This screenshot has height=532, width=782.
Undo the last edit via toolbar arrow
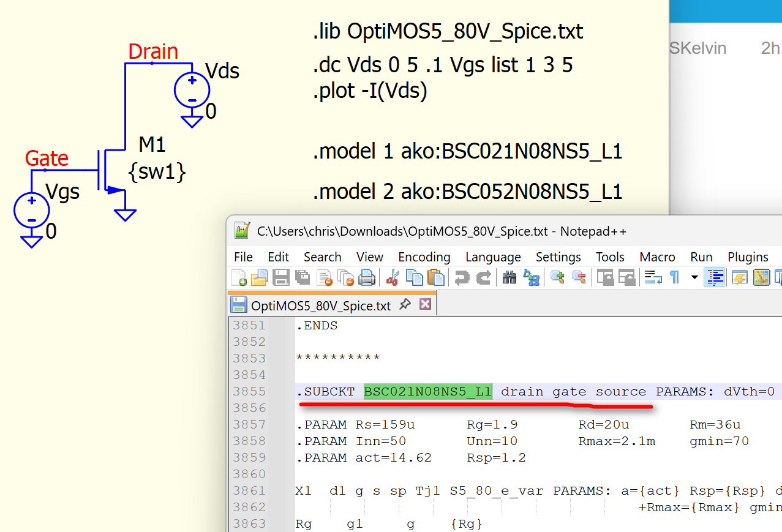(x=462, y=278)
